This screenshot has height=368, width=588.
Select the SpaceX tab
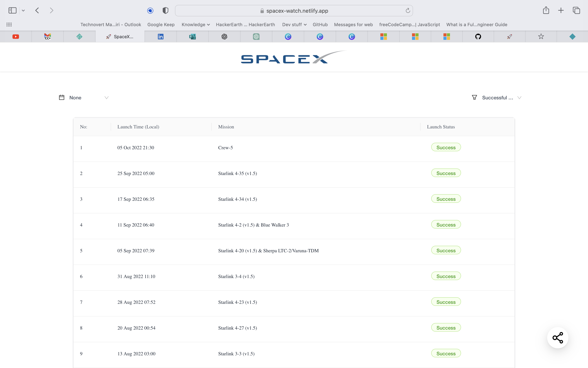point(120,37)
